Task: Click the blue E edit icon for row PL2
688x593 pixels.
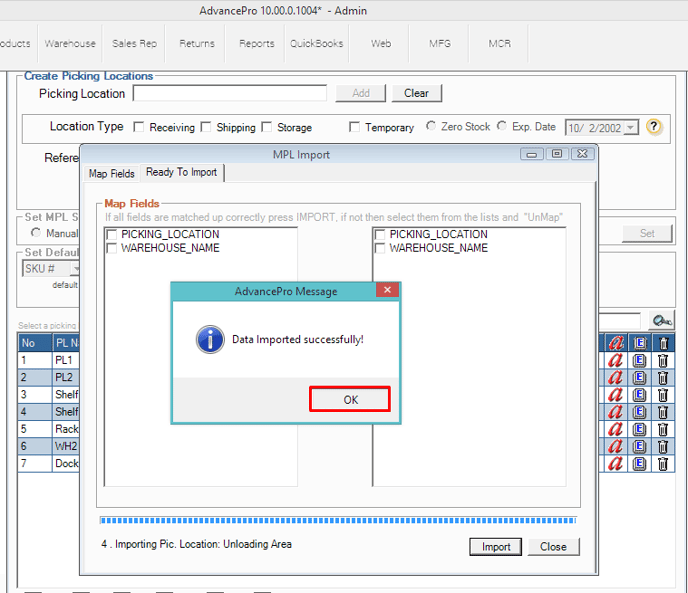Action: coord(640,378)
